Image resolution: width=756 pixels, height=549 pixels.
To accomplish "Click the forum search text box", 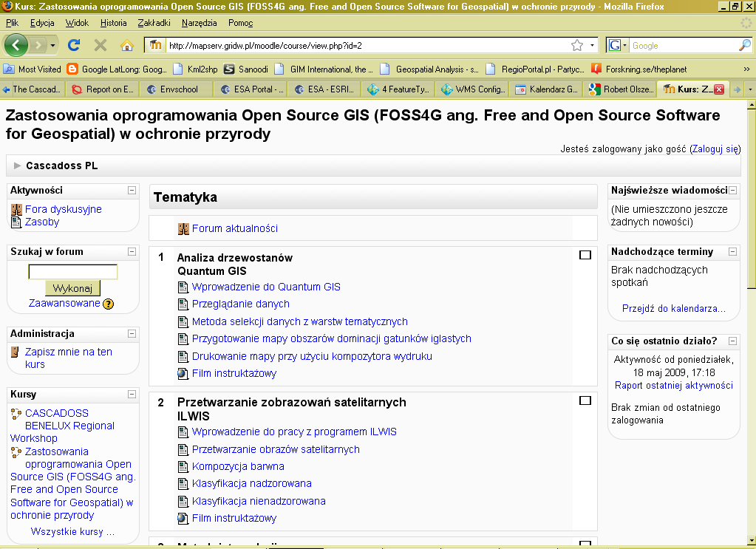I will click(73, 272).
